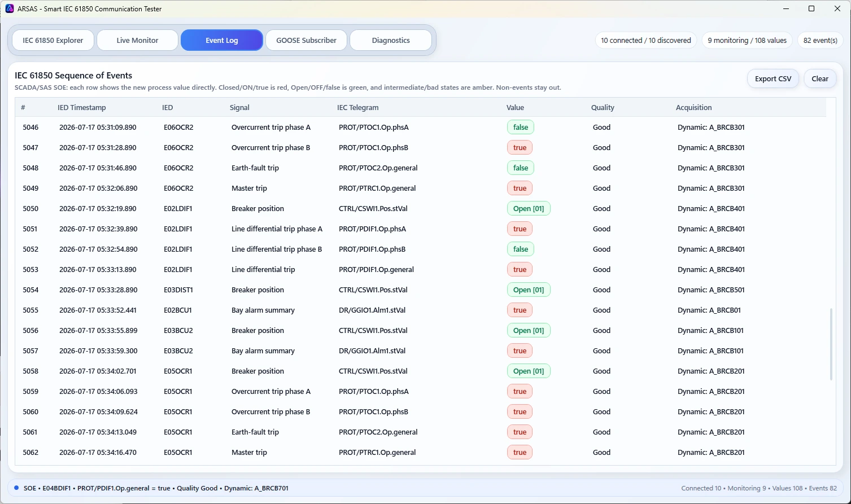Click 'E02LDIF1' IED in row 5050
Viewport: 851px width, 504px height.
pos(178,208)
